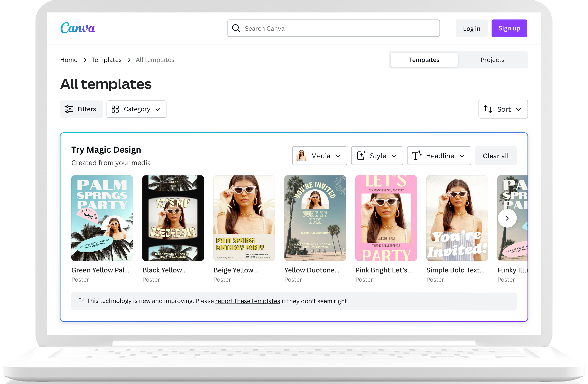This screenshot has width=588, height=384.
Task: Click the Sort up-down arrows icon
Action: coord(489,109)
